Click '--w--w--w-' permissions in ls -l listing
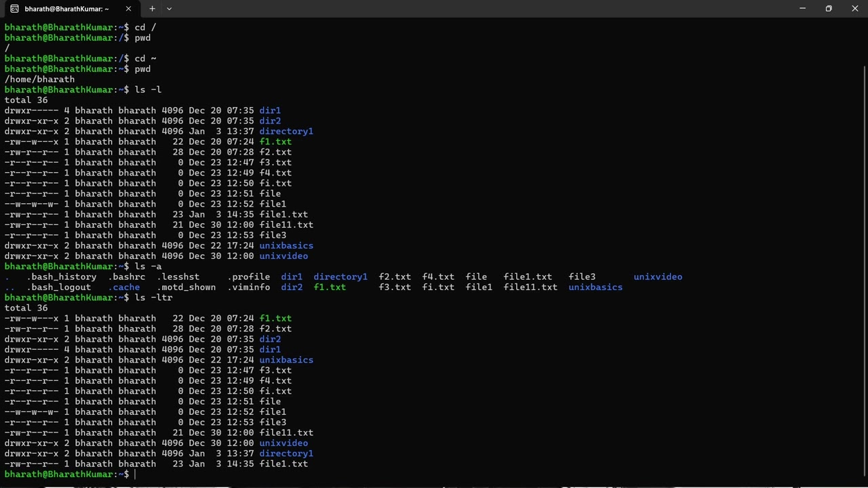The image size is (868, 488). 31,204
